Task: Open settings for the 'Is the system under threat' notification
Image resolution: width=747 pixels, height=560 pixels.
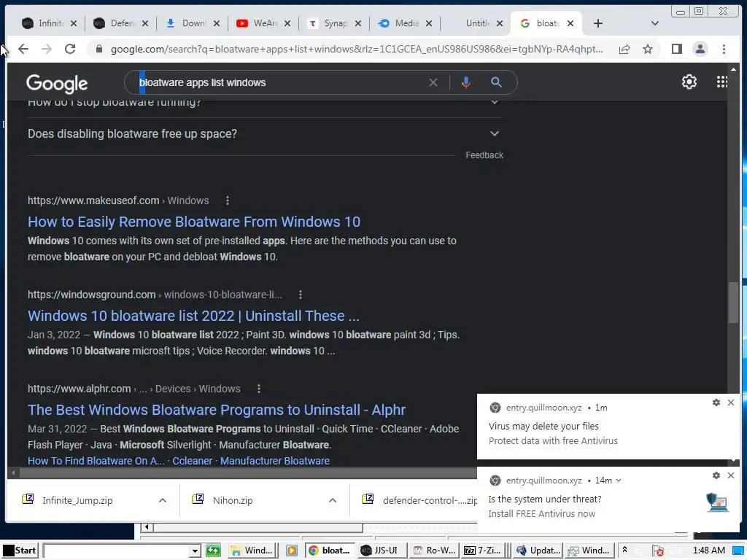Action: (716, 475)
